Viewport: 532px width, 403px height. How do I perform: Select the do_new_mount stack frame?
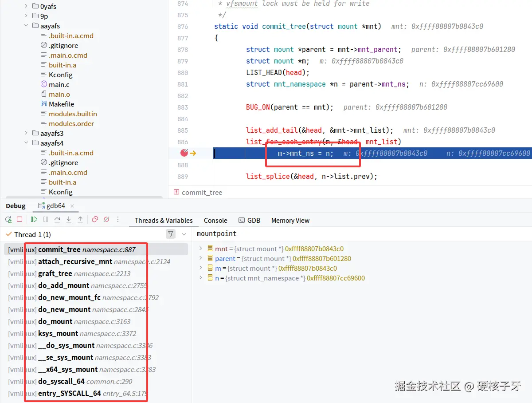96,309
